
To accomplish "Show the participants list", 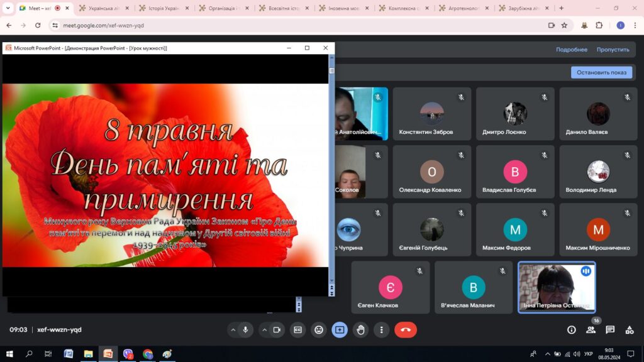I will click(591, 329).
